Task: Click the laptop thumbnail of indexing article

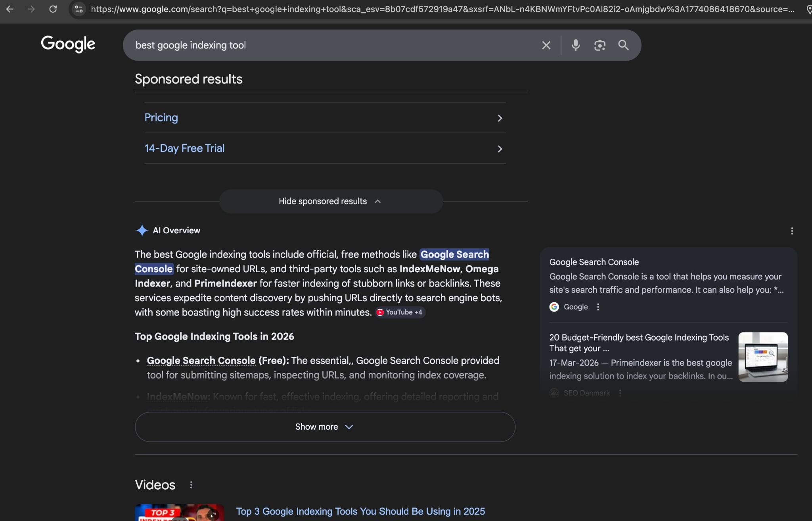Action: [763, 357]
